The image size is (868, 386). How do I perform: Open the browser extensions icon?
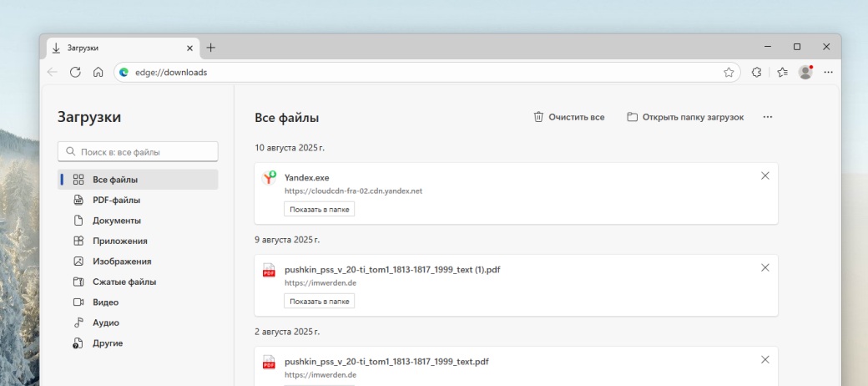point(757,73)
